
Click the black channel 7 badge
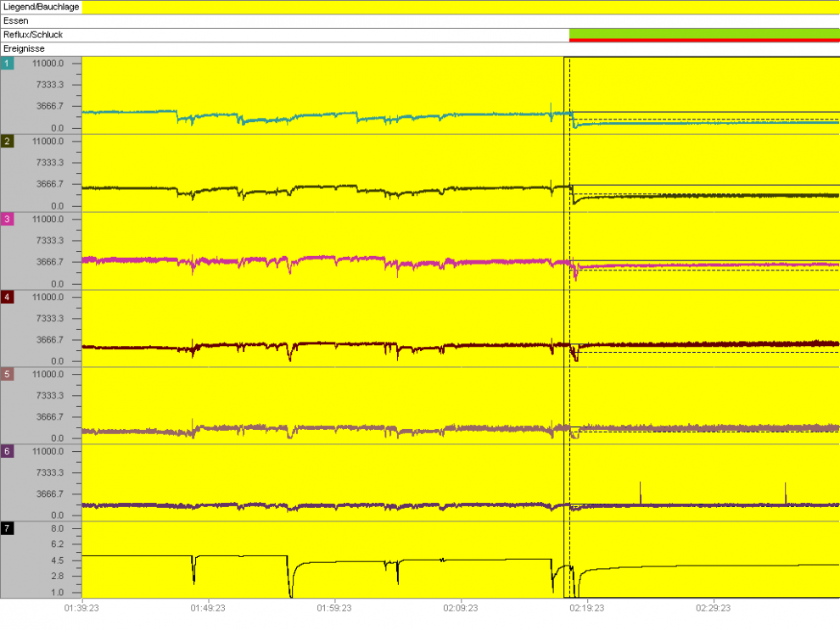coord(8,528)
